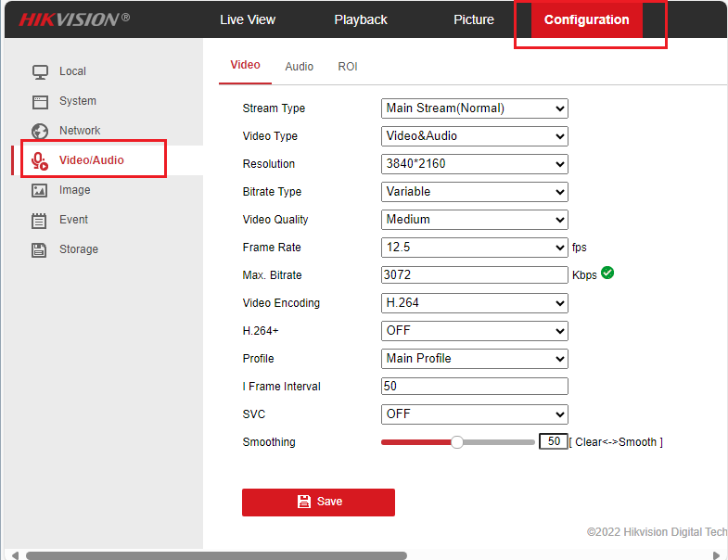This screenshot has width=728, height=560.
Task: Switch to the Audio tab
Action: [299, 67]
